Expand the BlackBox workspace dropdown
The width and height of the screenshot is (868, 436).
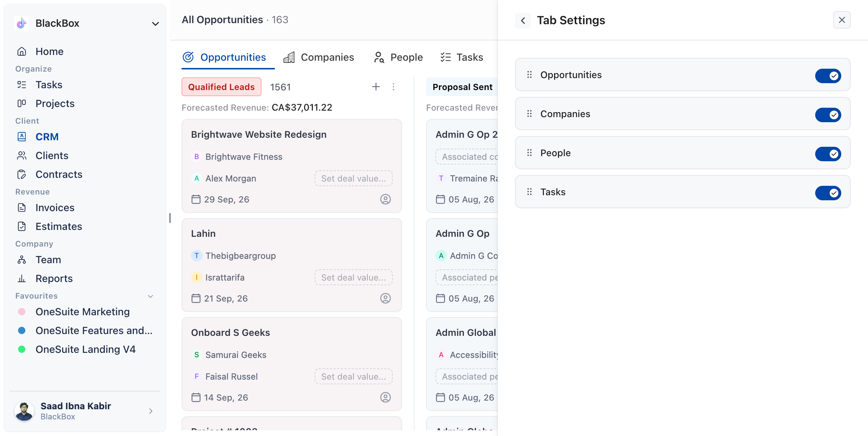click(156, 24)
